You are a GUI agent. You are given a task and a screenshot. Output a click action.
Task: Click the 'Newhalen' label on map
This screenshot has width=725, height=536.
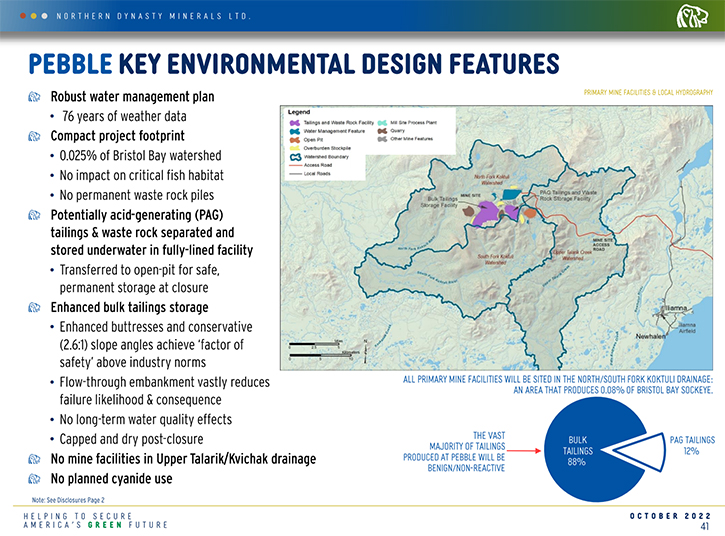[650, 336]
